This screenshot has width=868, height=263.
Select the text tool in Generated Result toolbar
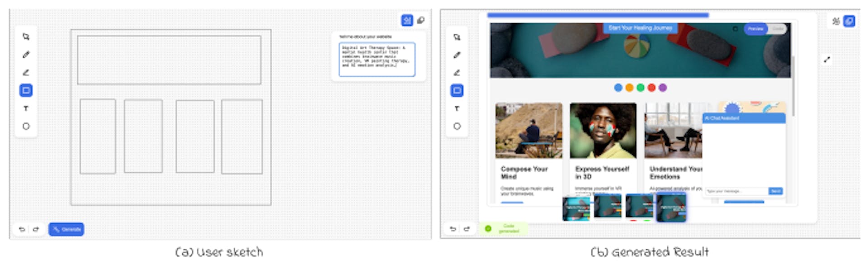coord(457,109)
